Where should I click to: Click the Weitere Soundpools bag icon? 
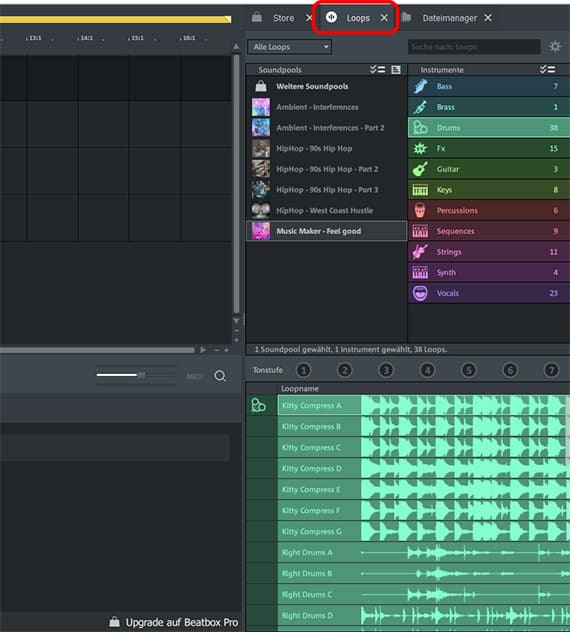(x=261, y=86)
